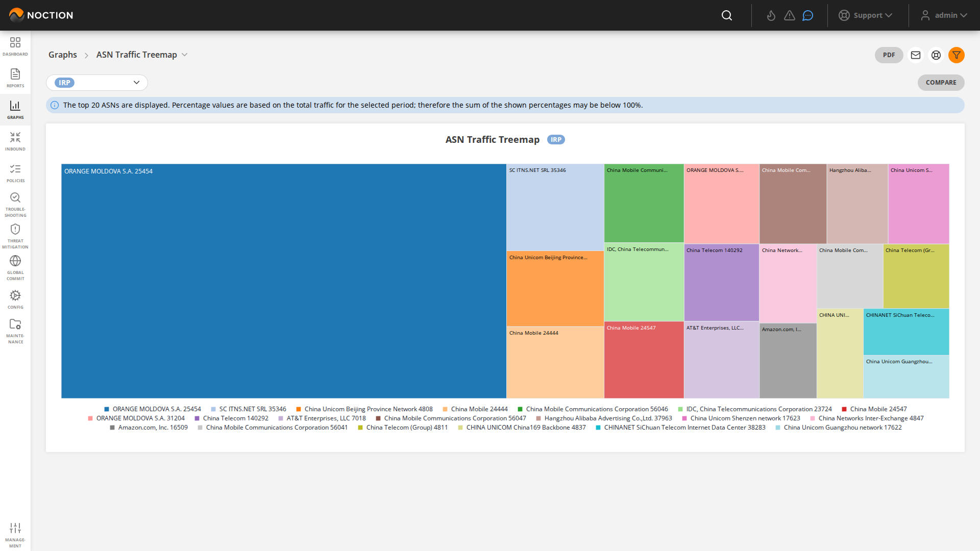Image resolution: width=980 pixels, height=551 pixels.
Task: Toggle China Unicom Beijing Province Network 4808 legend
Action: 364,409
